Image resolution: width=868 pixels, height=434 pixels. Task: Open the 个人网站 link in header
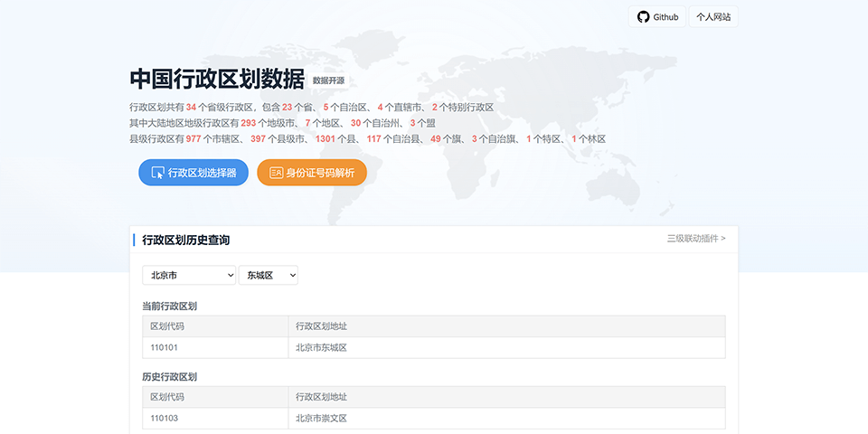(x=713, y=17)
